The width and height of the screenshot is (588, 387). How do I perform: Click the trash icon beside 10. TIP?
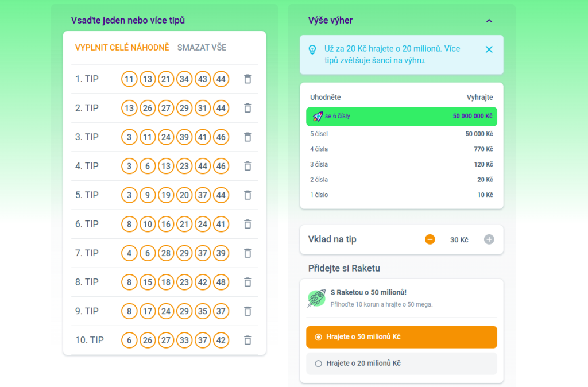247,340
